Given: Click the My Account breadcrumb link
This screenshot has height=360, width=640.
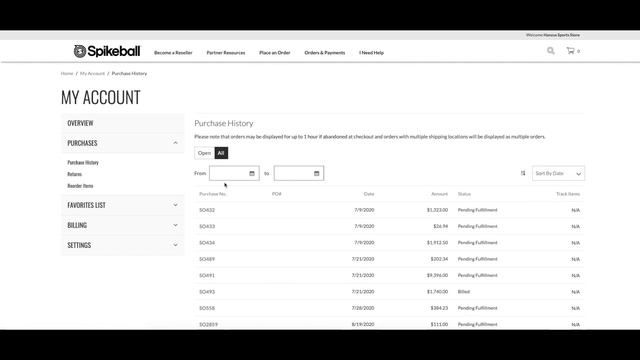Looking at the screenshot, I should coord(92,73).
